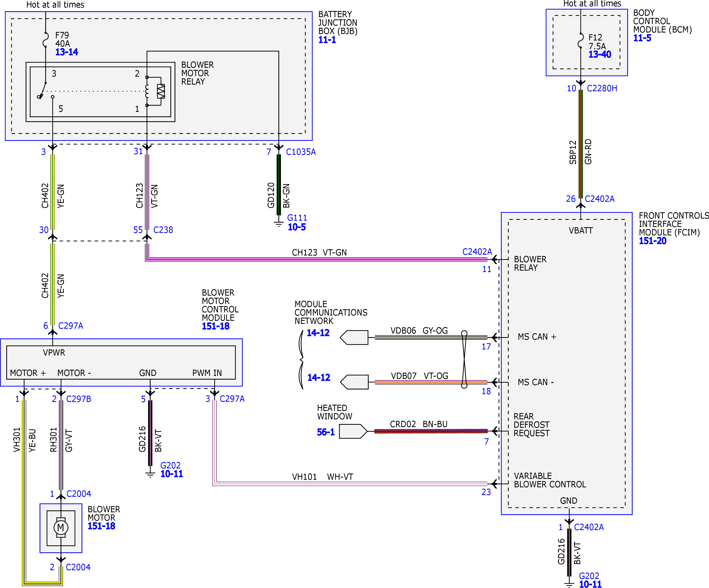Select the horizontal CH123 VT-GN wire label

[319, 252]
